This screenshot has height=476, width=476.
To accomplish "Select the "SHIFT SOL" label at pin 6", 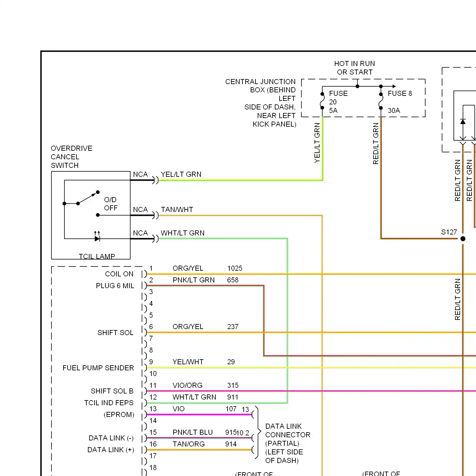I will pyautogui.click(x=115, y=333).
